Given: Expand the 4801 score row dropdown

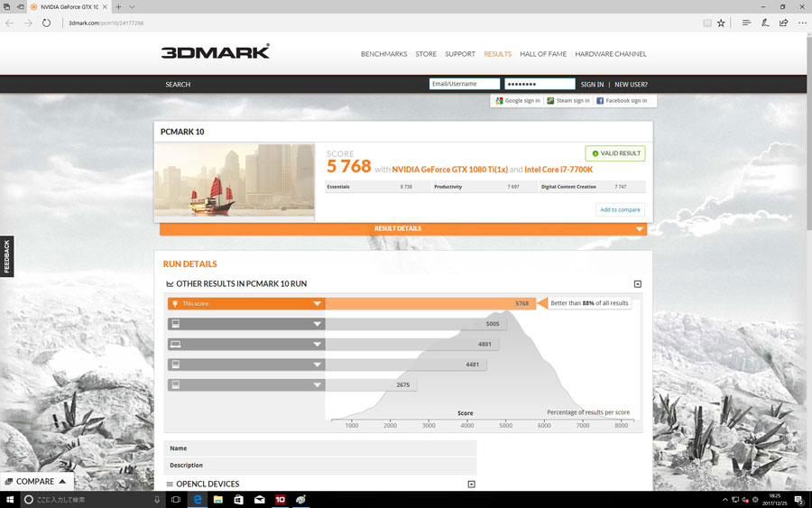Looking at the screenshot, I should tap(317, 345).
